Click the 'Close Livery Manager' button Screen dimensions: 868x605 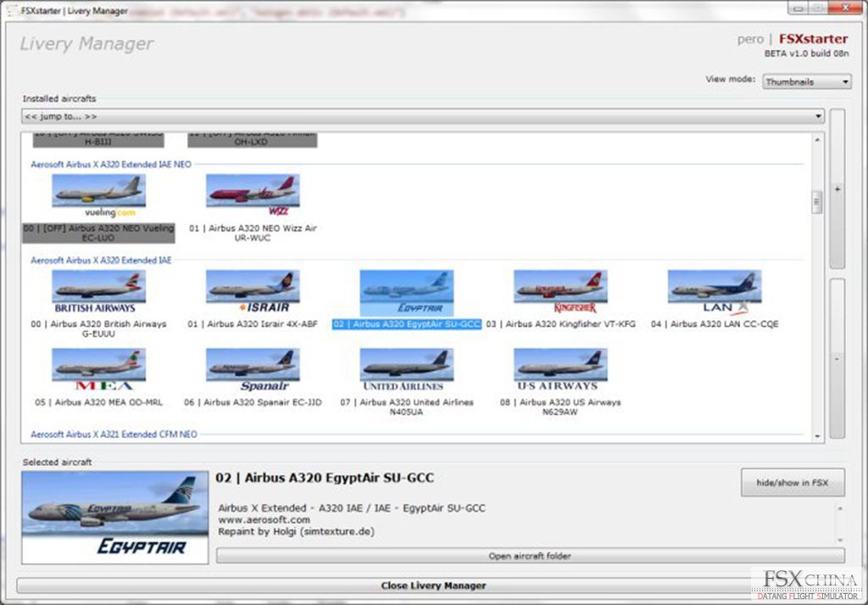coord(433,586)
